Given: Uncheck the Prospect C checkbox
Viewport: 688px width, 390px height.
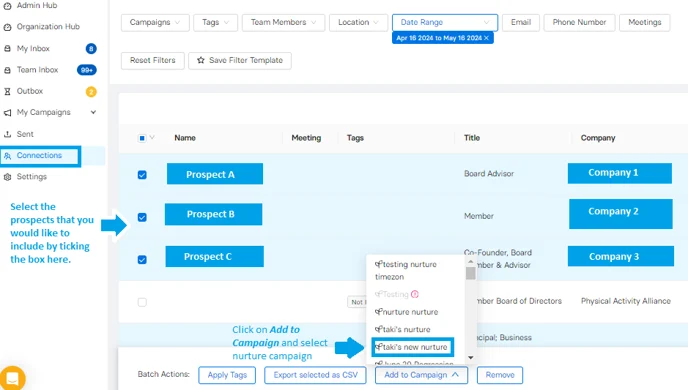Looking at the screenshot, I should (x=142, y=260).
